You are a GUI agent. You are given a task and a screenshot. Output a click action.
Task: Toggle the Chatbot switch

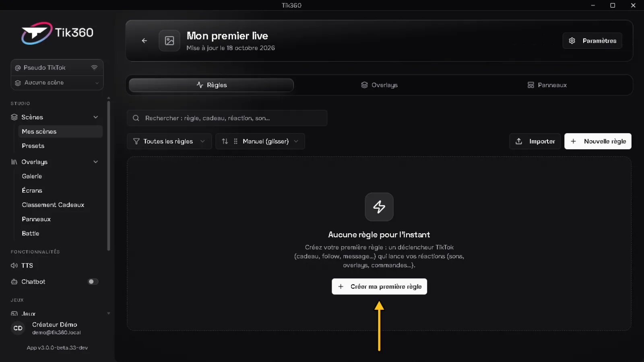point(93,282)
